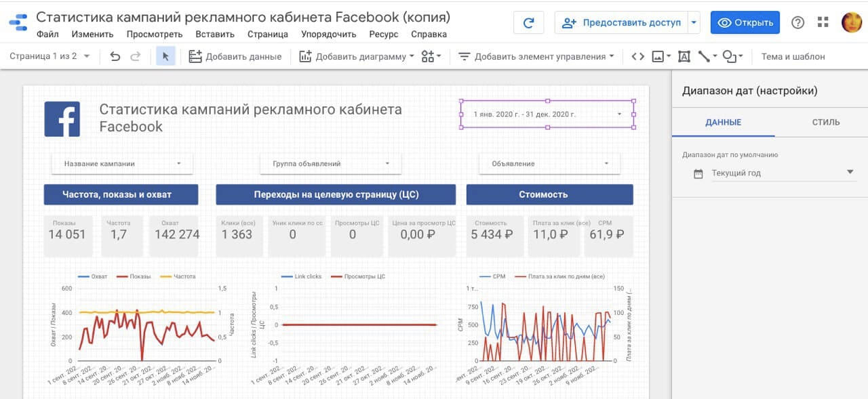Click the Data Studio logo icon
The height and width of the screenshot is (399, 868).
(18, 22)
